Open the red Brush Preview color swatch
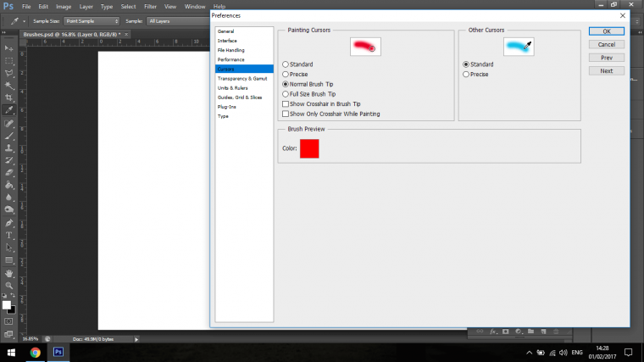Screen dimensions: 644x362 (x=309, y=148)
